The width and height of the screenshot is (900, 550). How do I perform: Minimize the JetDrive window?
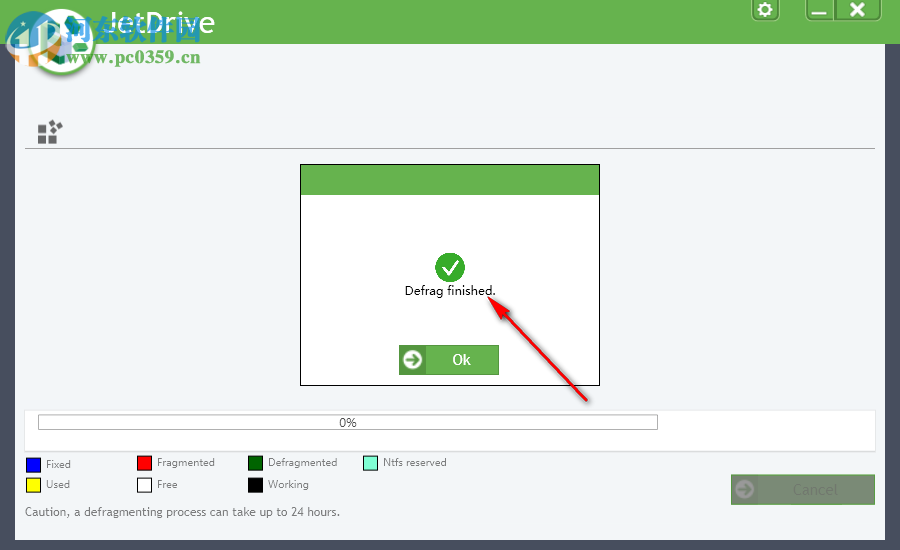point(820,10)
